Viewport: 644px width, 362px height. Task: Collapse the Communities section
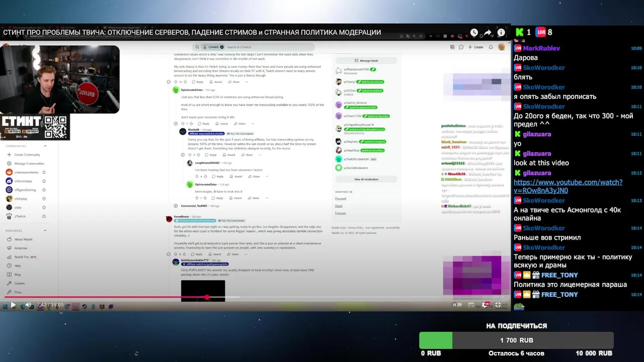45,146
